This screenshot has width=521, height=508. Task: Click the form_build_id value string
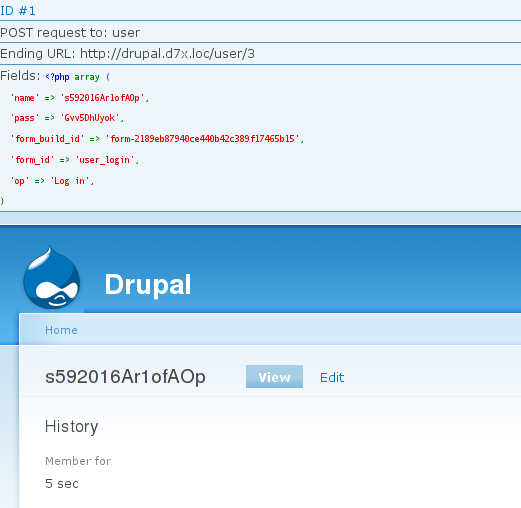tap(202, 139)
